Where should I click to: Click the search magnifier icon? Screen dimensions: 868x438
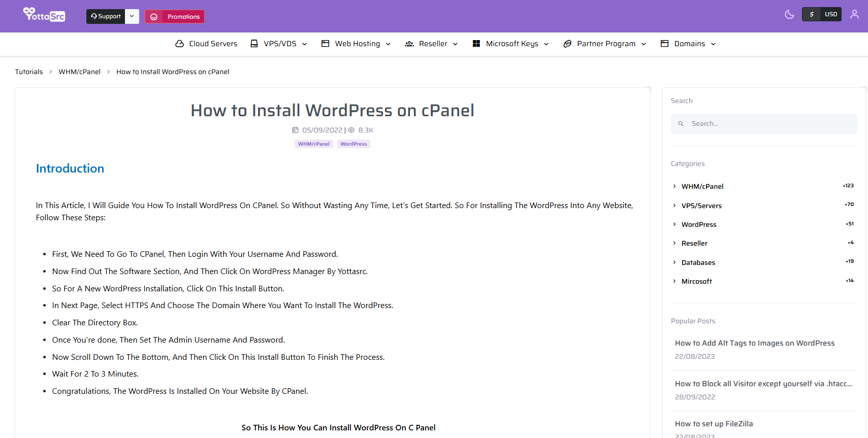click(681, 124)
